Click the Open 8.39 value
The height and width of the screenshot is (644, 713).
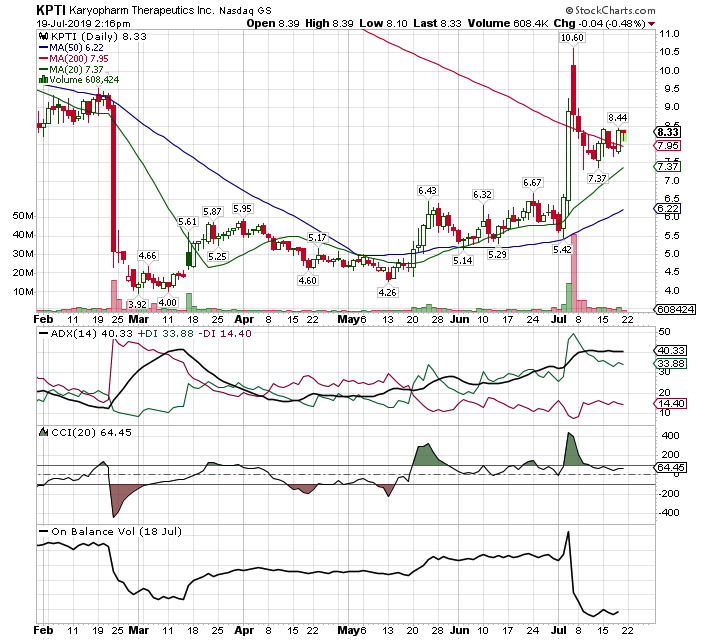point(273,24)
